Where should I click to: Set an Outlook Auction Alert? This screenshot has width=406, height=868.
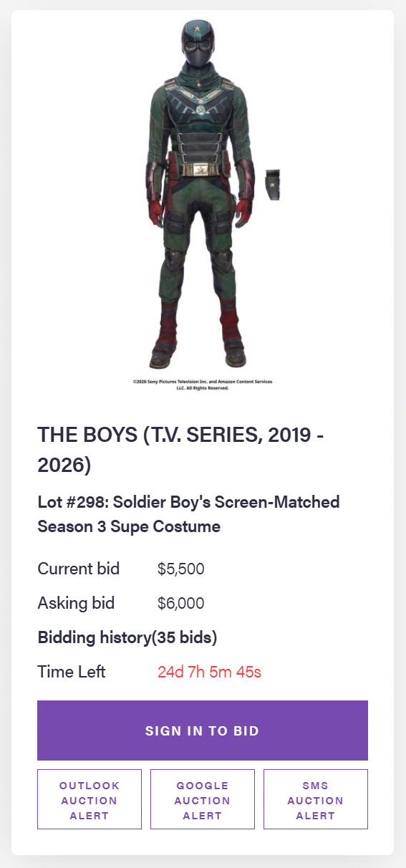(90, 800)
